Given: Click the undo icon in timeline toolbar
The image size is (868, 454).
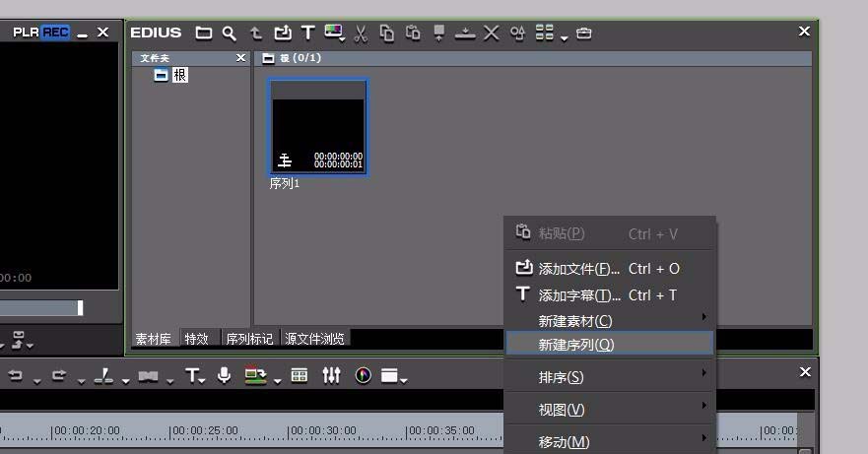Looking at the screenshot, I should coord(16,375).
